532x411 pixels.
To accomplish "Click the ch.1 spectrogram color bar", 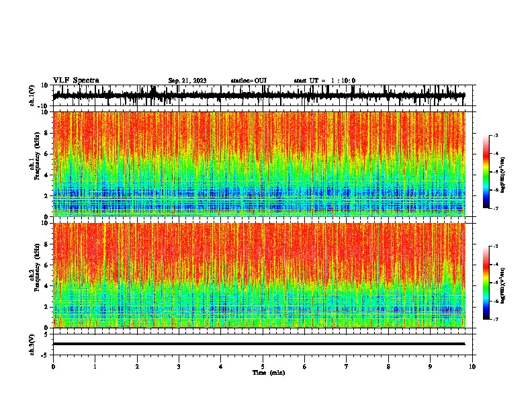I will pos(486,172).
